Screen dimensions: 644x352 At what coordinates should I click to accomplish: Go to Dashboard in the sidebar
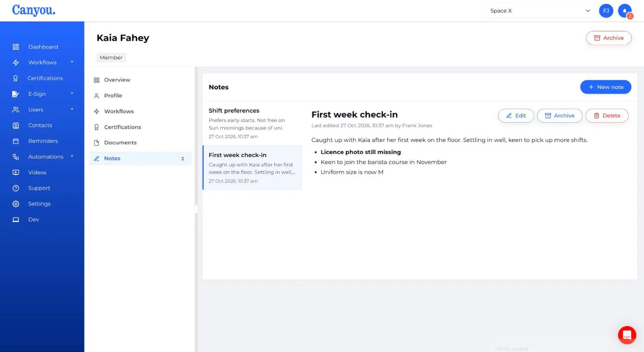click(x=42, y=47)
